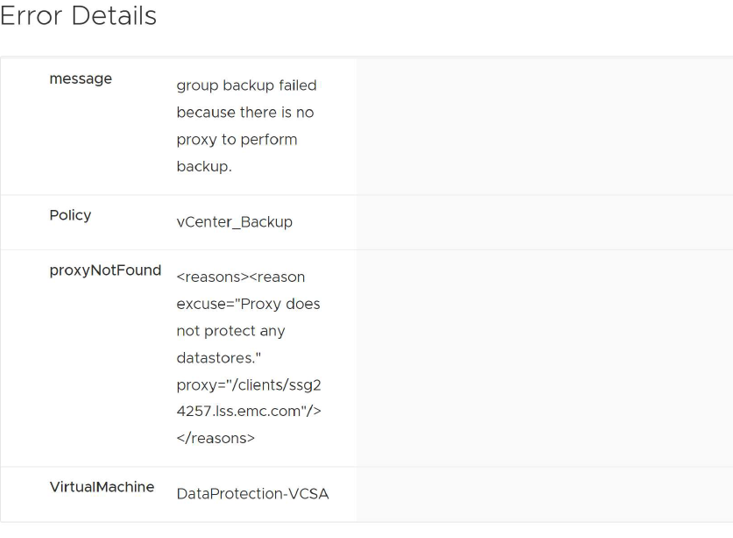Click the 'proxy to perform' message line

[236, 140]
